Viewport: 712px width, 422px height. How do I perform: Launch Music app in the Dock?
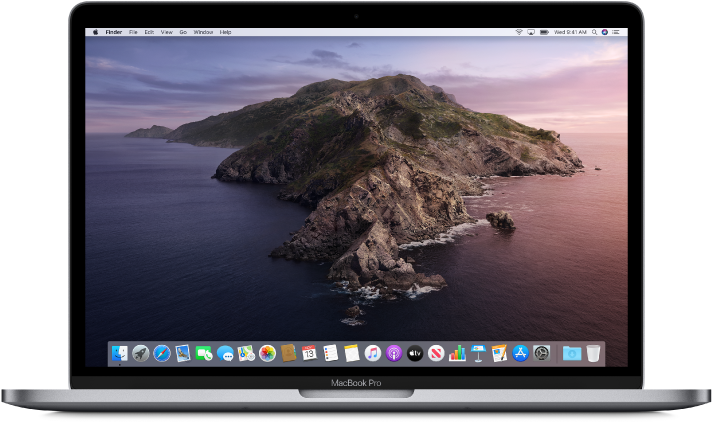pyautogui.click(x=373, y=353)
